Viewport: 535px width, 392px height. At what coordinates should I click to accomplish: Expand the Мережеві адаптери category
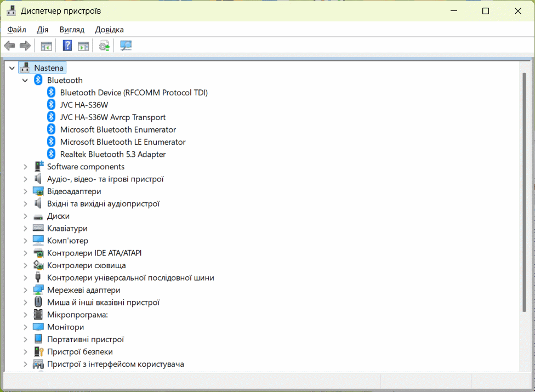click(x=25, y=290)
